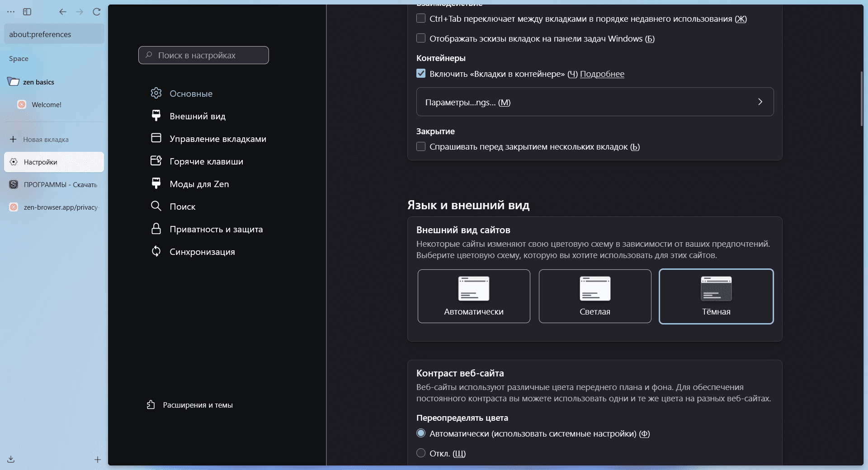Switch to the Welcome! tab

[x=47, y=104]
